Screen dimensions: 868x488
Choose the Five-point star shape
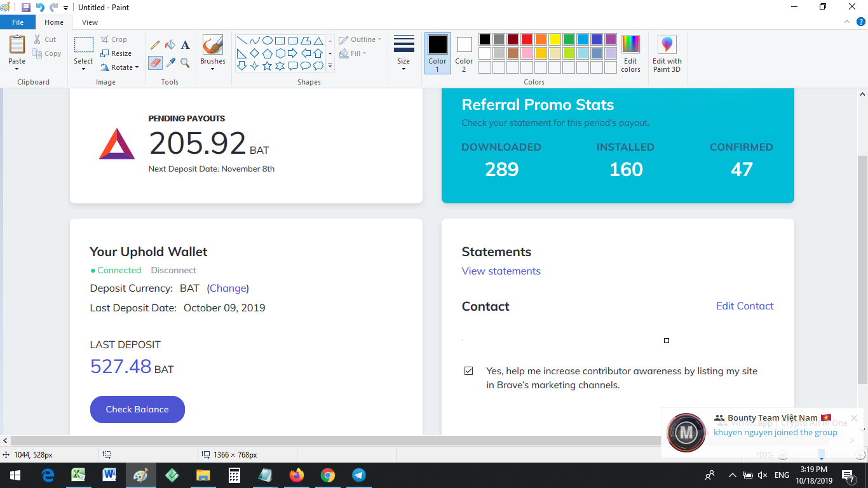[x=268, y=66]
